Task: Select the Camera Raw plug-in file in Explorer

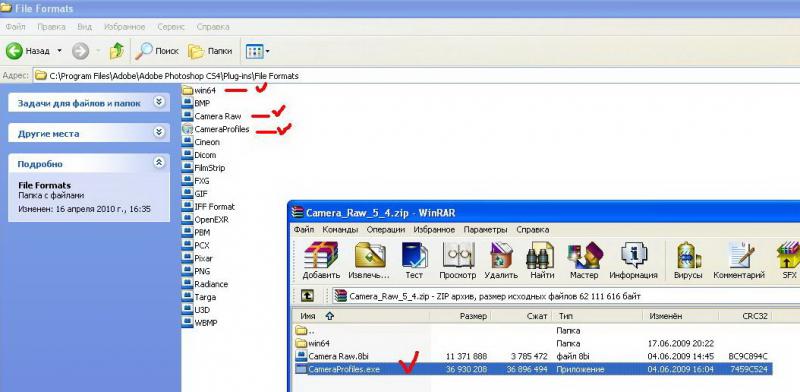Action: (x=212, y=116)
